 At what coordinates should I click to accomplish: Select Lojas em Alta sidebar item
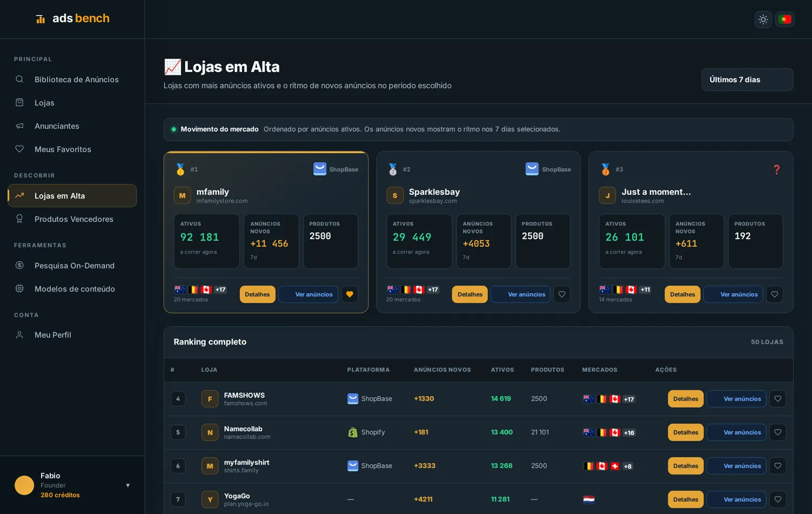point(72,196)
